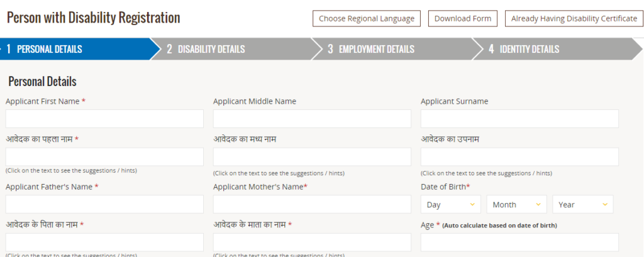
Task: Focus the Applicant First Name field
Action: pyautogui.click(x=104, y=119)
